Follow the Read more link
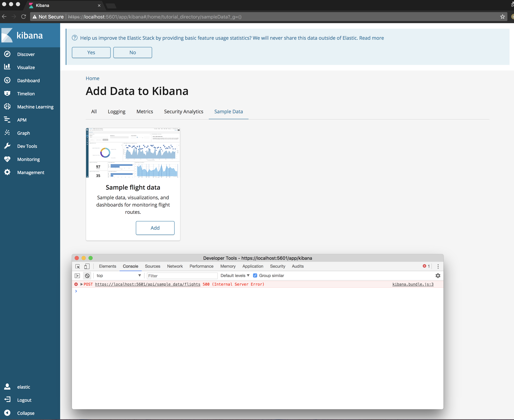 [x=371, y=38]
